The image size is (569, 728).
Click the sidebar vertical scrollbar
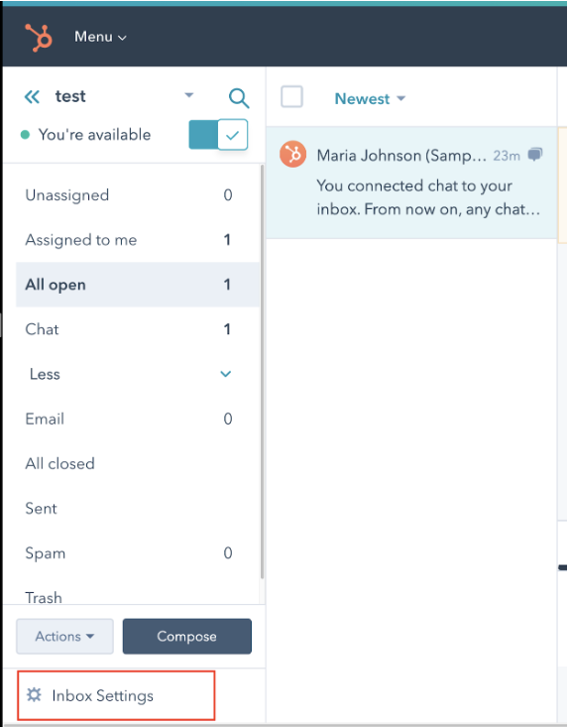(x=262, y=371)
